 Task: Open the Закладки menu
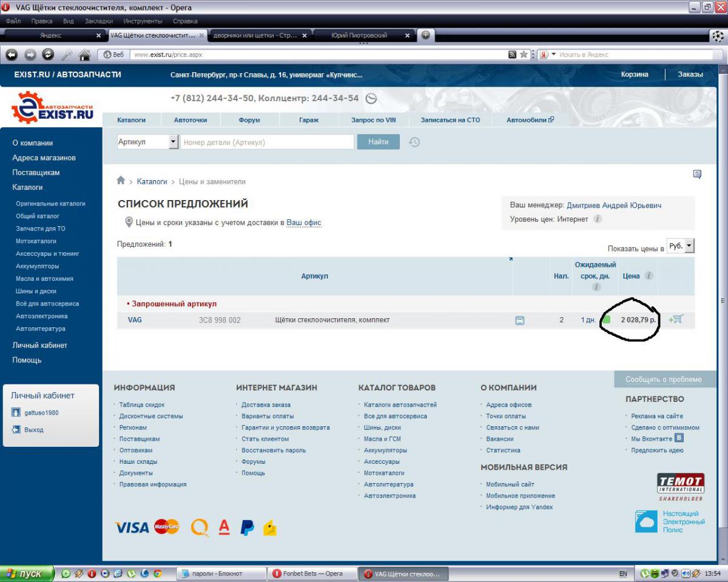click(x=98, y=21)
